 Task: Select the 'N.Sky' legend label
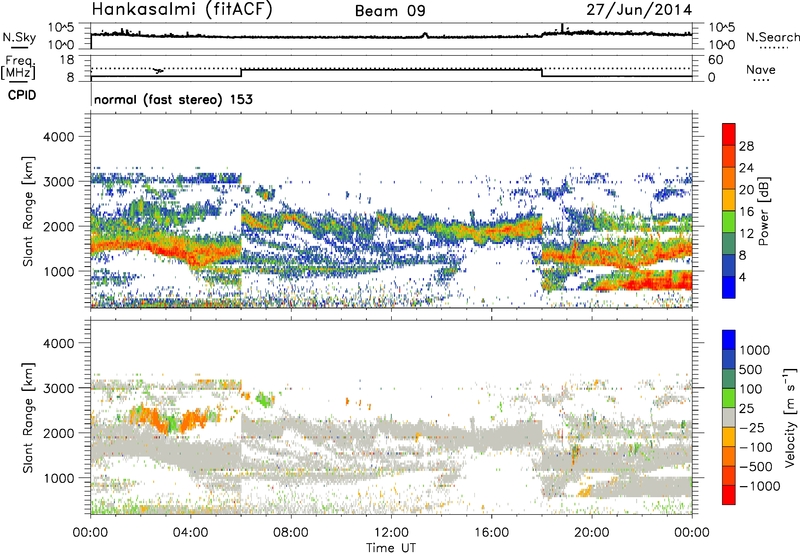19,37
